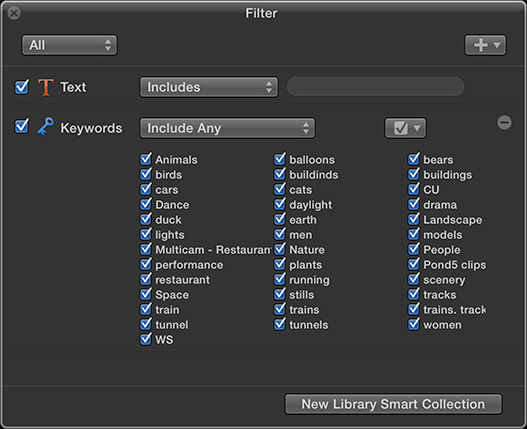Uncheck the Landscape keyword

pyautogui.click(x=414, y=219)
